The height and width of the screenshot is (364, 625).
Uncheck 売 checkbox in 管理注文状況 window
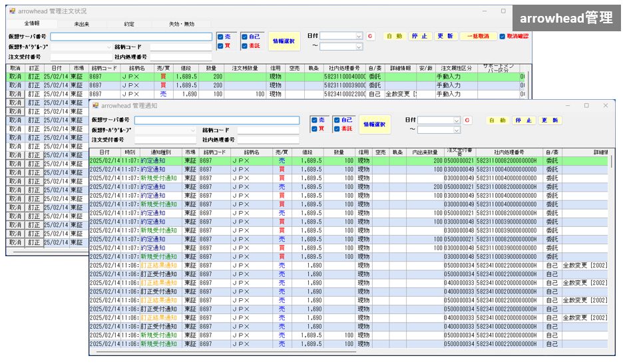220,37
